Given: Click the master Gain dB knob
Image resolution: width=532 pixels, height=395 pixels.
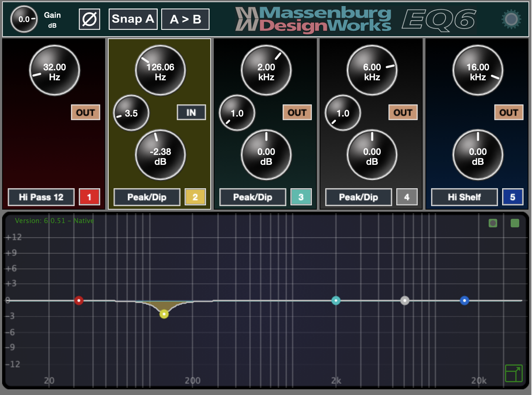Looking at the screenshot, I should click(x=24, y=19).
